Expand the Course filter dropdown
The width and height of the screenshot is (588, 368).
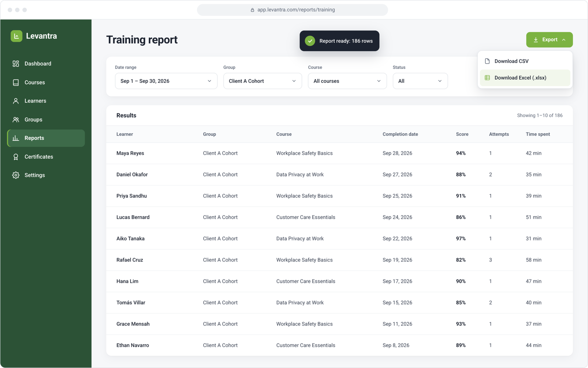(x=347, y=81)
